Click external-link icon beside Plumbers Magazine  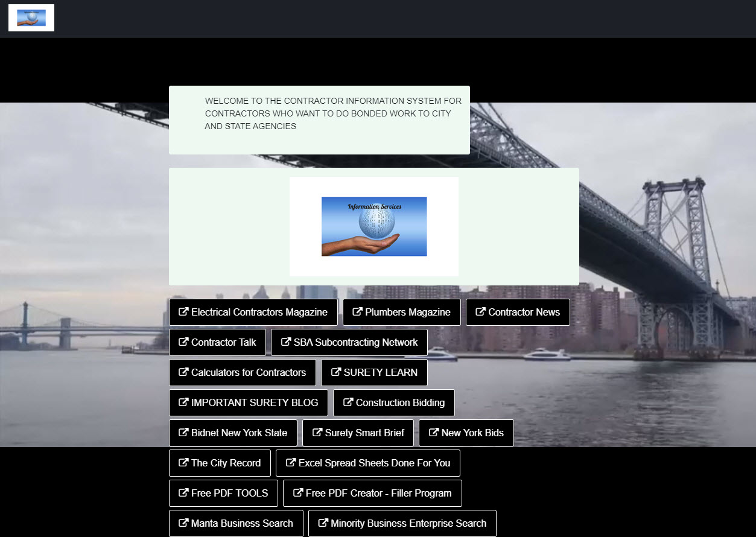click(x=358, y=312)
